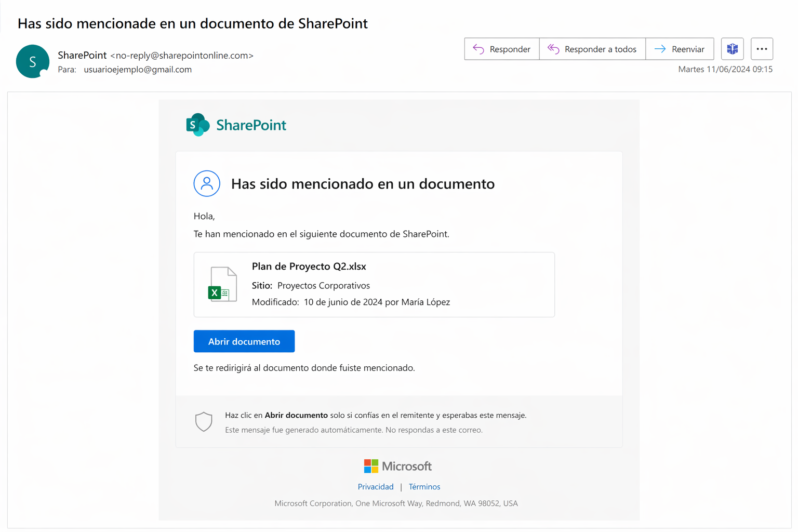The image size is (798, 532).
Task: Click the Microsoft Corporation address line
Action: coord(396,503)
